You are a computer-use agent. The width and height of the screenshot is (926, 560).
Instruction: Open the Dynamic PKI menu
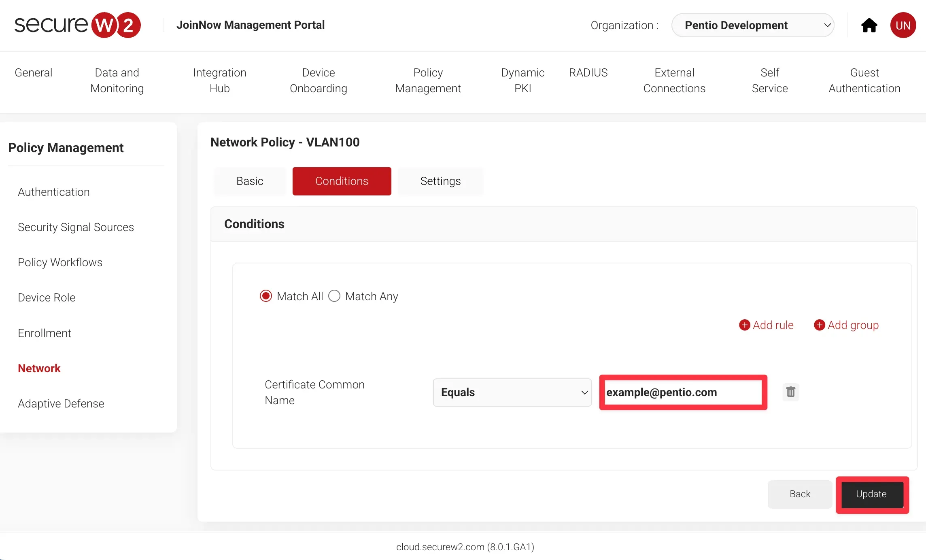pyautogui.click(x=522, y=81)
